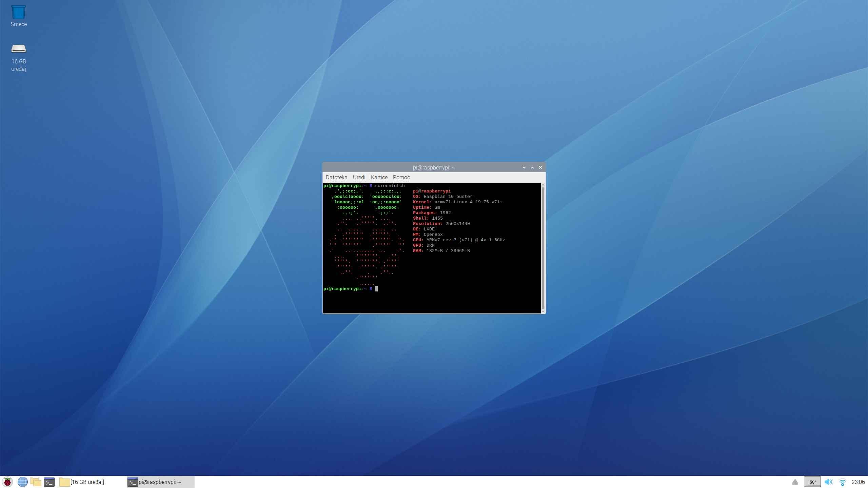Open the file manager from the taskbar
This screenshot has width=868, height=488.
click(36, 482)
